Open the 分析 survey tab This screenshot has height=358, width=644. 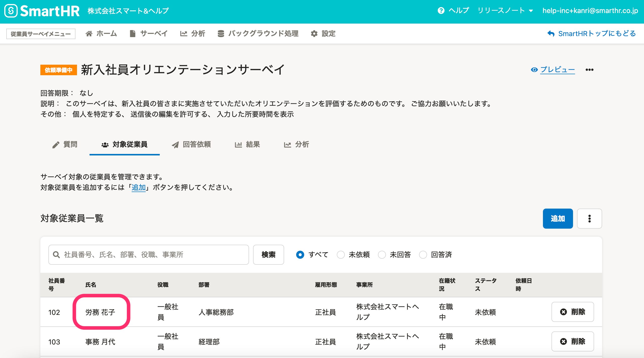click(296, 144)
